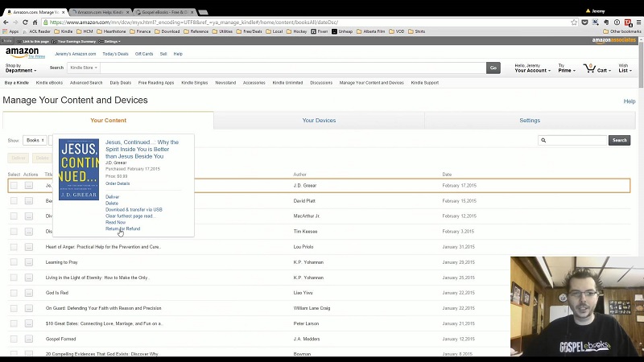Open the Apps bookmarks shortcut

click(10, 31)
